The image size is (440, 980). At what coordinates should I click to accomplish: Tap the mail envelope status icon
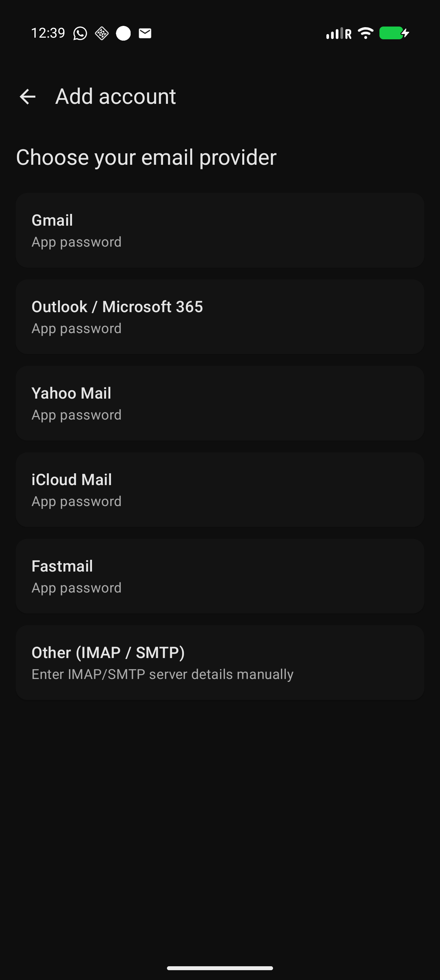(145, 33)
